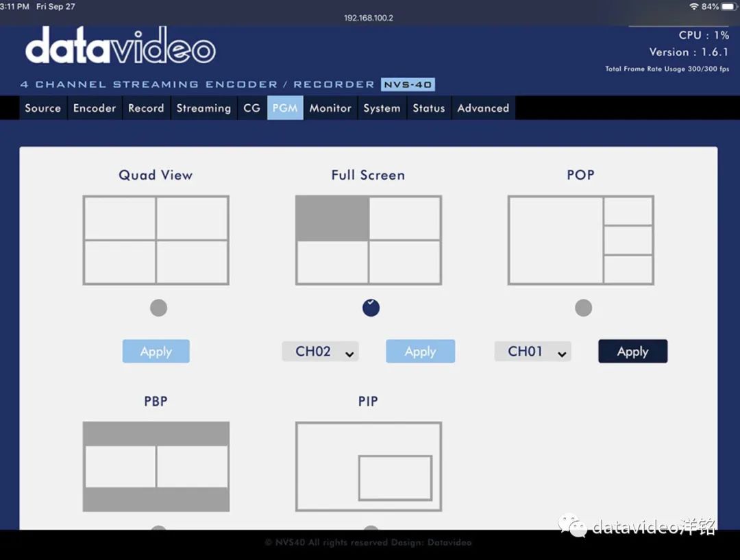Apply the Quad View layout
Viewport: 740px width, 560px height.
(156, 352)
